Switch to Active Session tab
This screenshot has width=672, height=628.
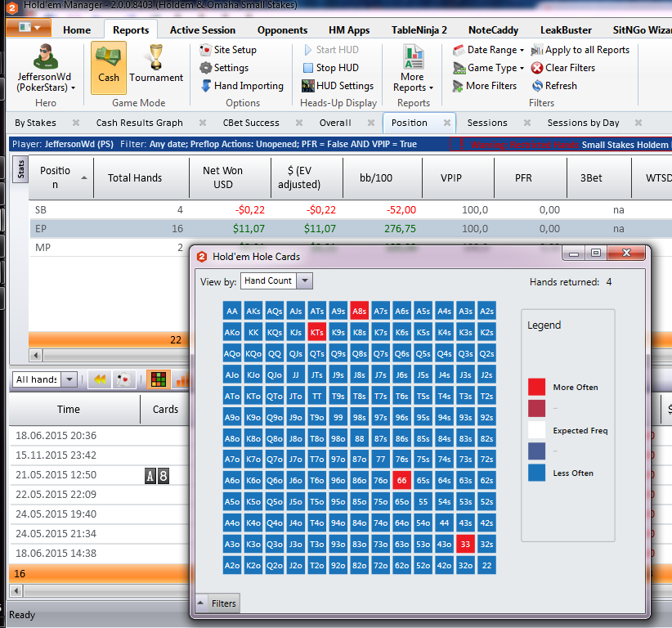[x=203, y=30]
